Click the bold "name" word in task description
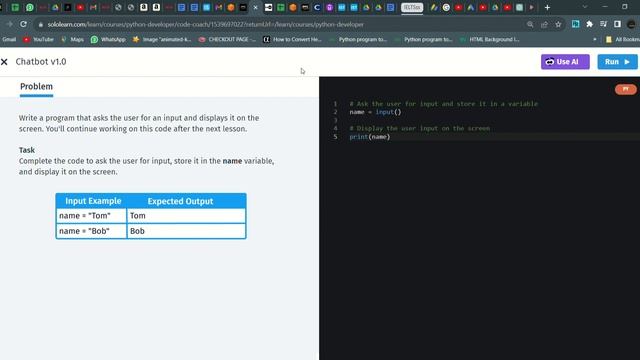Screen dimensions: 640x360 (232, 161)
